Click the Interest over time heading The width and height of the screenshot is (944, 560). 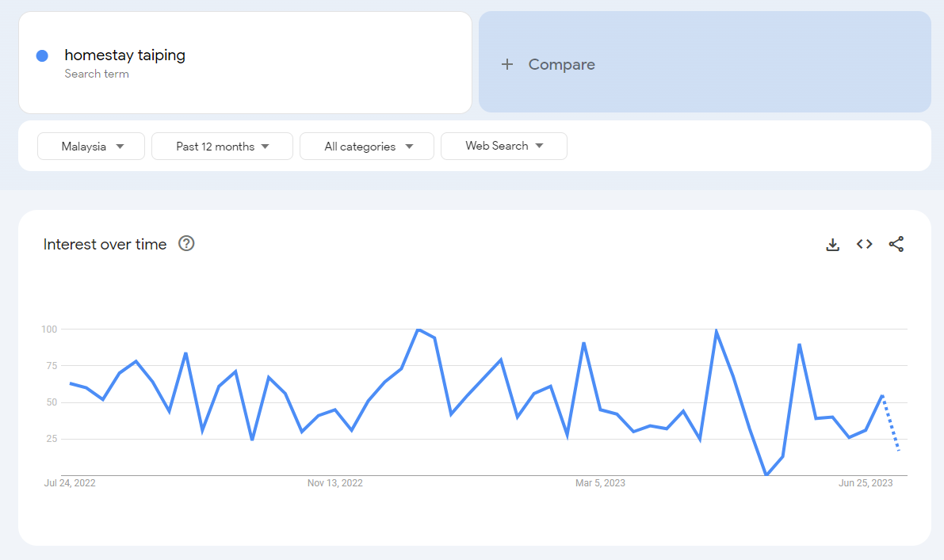pyautogui.click(x=105, y=245)
